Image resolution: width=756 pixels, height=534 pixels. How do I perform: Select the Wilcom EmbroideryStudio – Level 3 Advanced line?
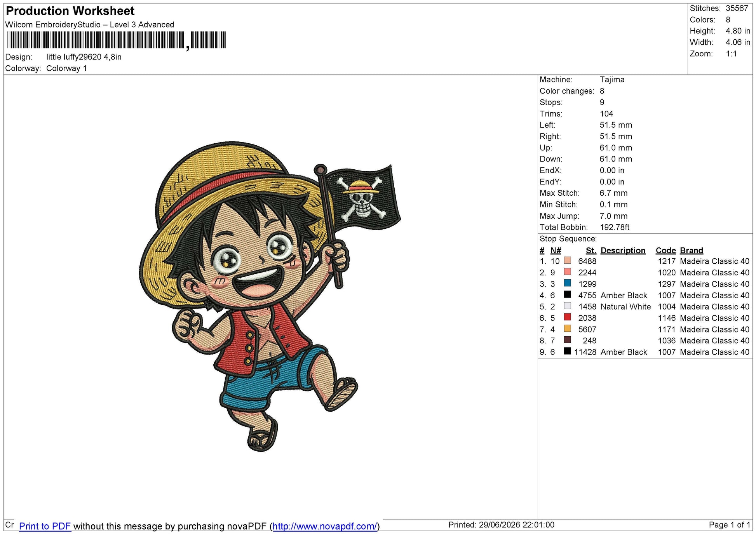(90, 25)
